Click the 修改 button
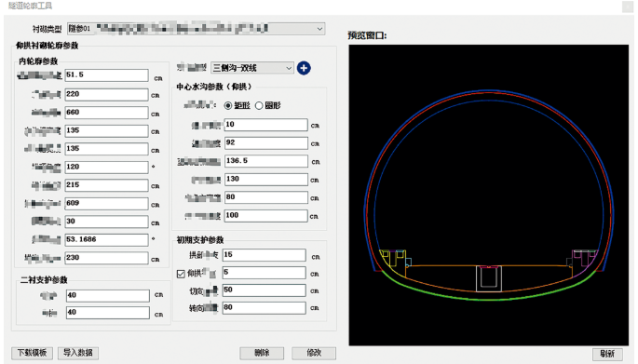The image size is (638, 364). click(x=314, y=353)
